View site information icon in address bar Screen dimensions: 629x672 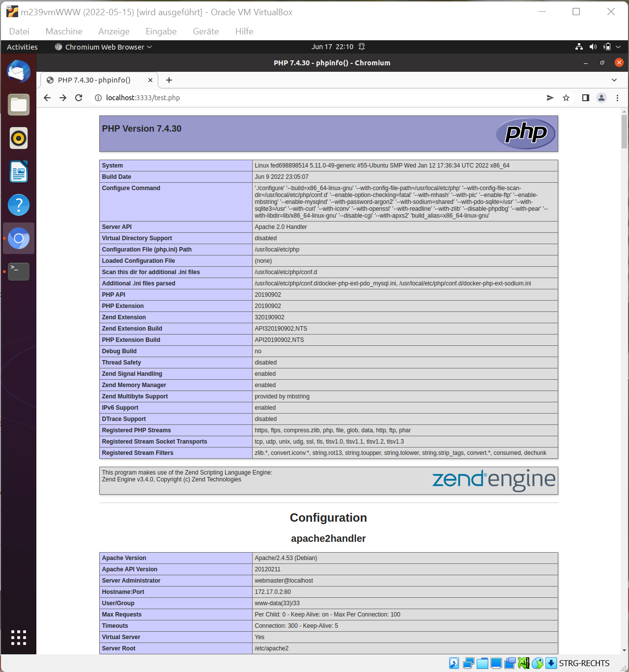[x=98, y=98]
